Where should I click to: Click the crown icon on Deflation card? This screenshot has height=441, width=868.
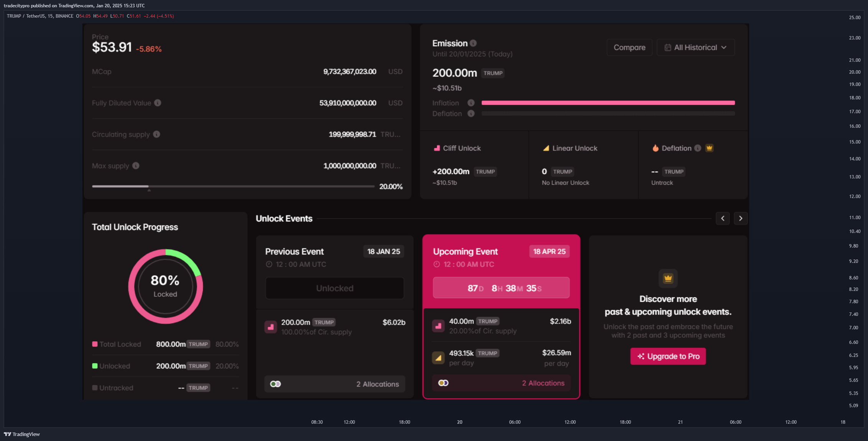[709, 148]
